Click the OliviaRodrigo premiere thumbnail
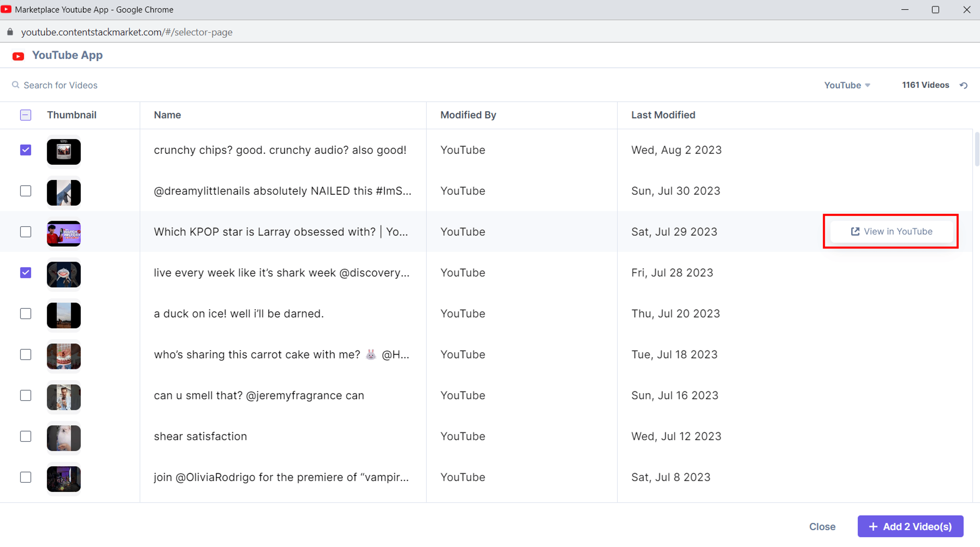This screenshot has height=547, width=980. pos(64,479)
